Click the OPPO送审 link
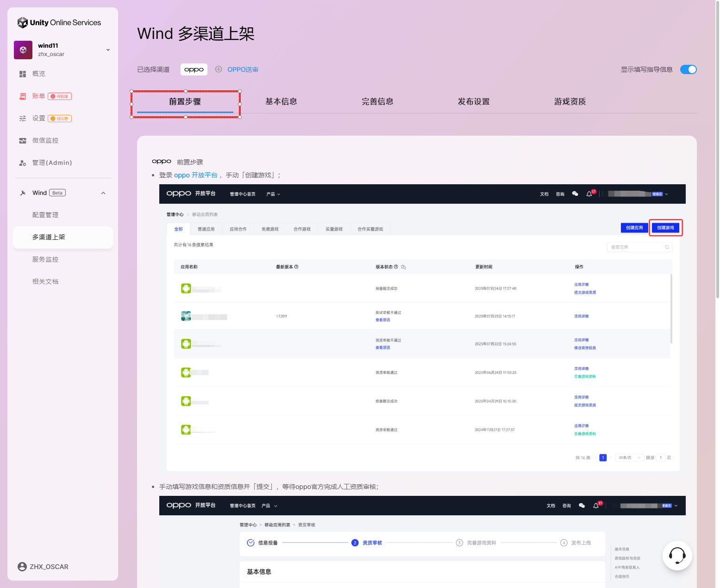The height and width of the screenshot is (588, 720). [x=243, y=69]
